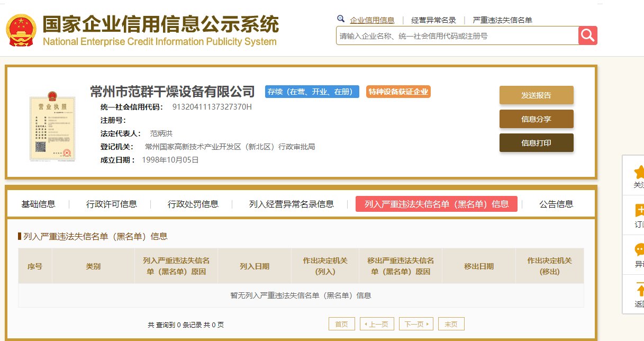This screenshot has height=341, width=644.
Task: Click the registration authority value text
Action: pyautogui.click(x=230, y=147)
